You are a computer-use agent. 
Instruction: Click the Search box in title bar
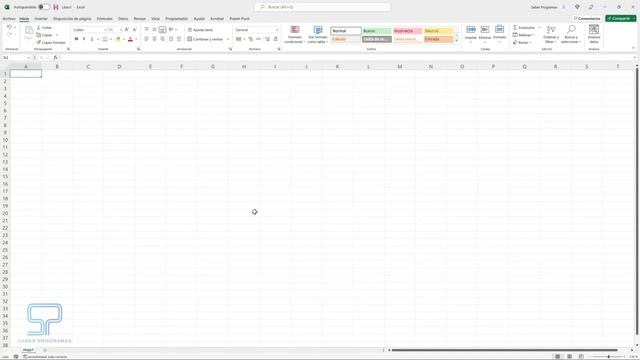tap(322, 7)
